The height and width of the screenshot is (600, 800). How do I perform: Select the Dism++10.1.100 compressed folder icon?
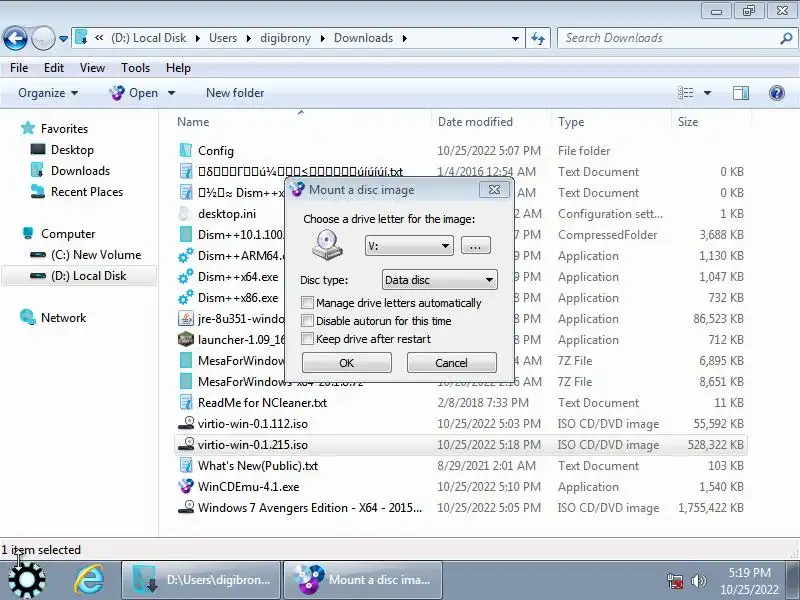[x=186, y=235]
